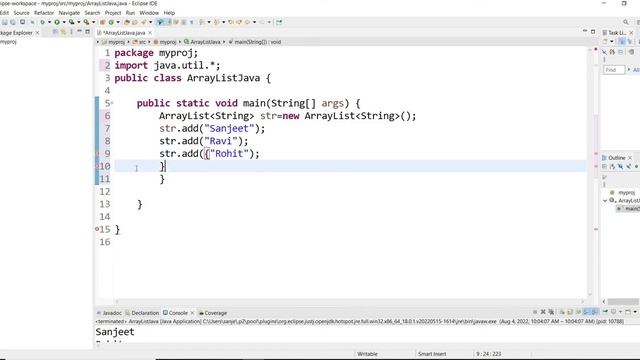Click the Outline panel horizontal scrollbar thumb
640x360 pixels.
coord(623,302)
